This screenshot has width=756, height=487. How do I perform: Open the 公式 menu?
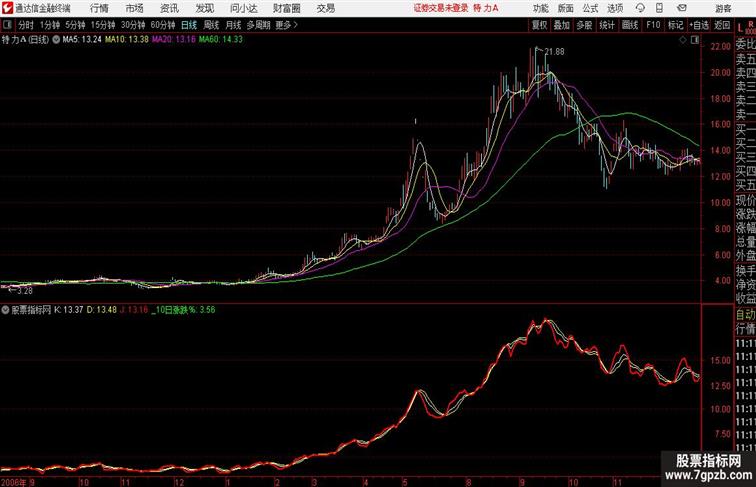pos(590,8)
